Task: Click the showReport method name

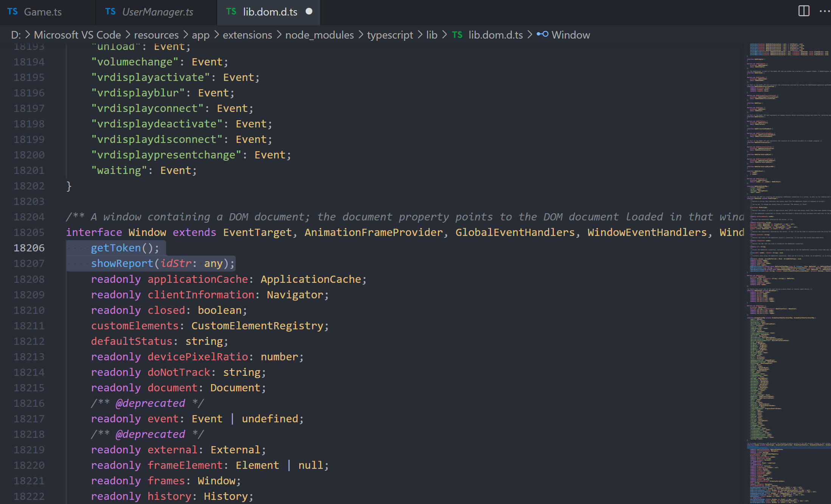Action: point(122,264)
